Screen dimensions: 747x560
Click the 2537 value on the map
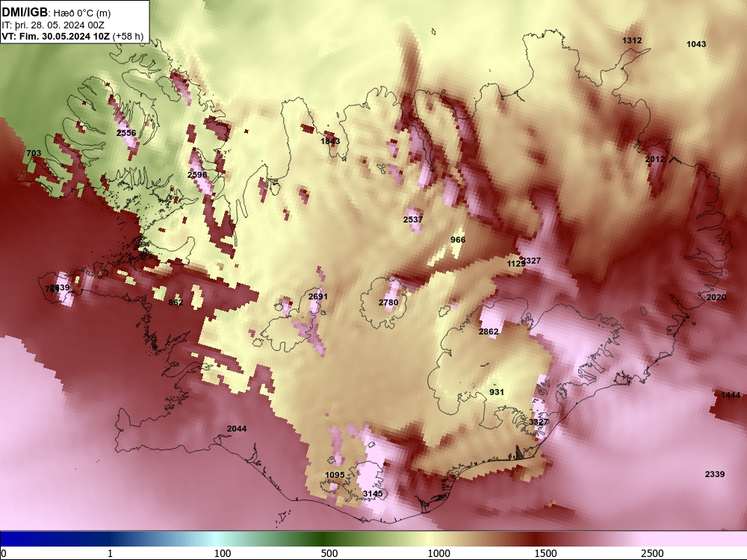point(412,220)
